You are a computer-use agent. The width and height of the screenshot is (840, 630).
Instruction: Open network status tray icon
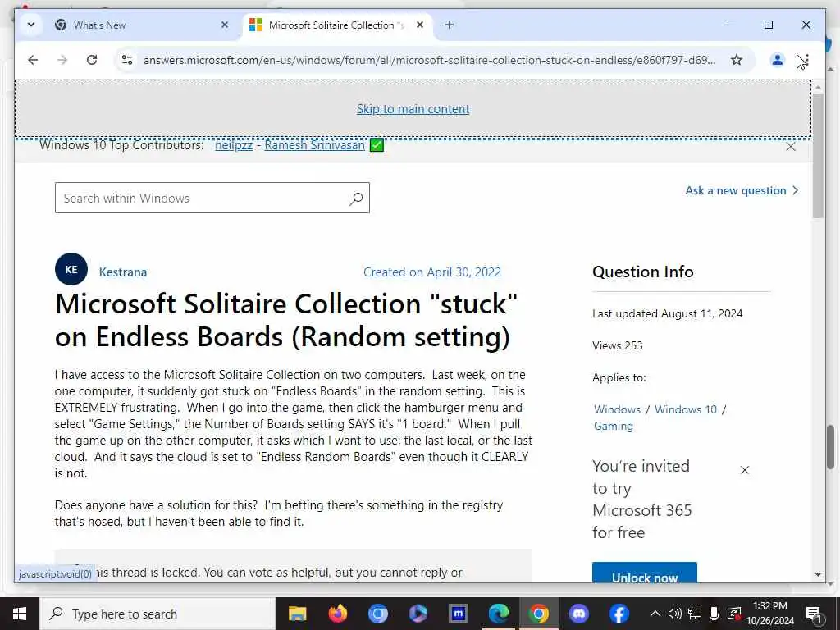pyautogui.click(x=694, y=614)
